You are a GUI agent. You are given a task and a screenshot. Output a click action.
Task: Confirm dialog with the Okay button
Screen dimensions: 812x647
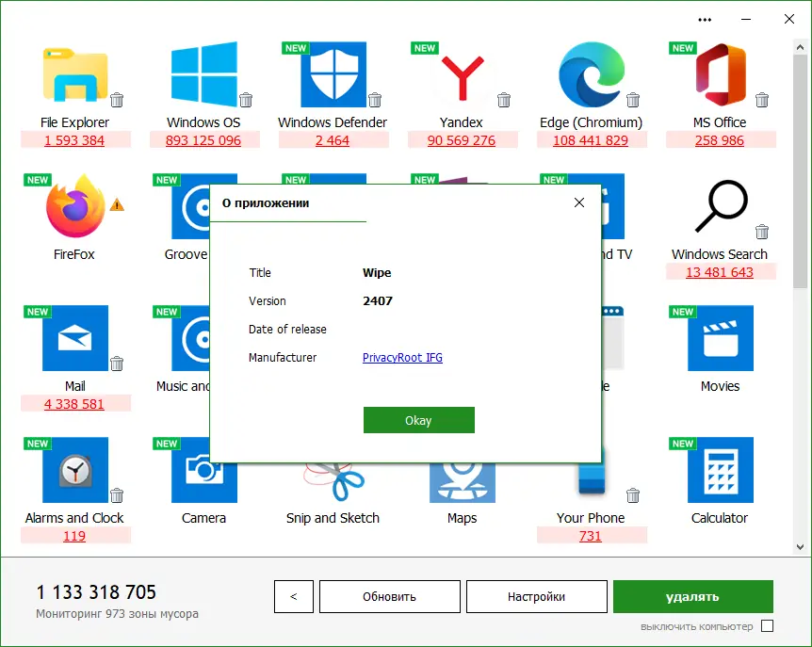point(419,420)
